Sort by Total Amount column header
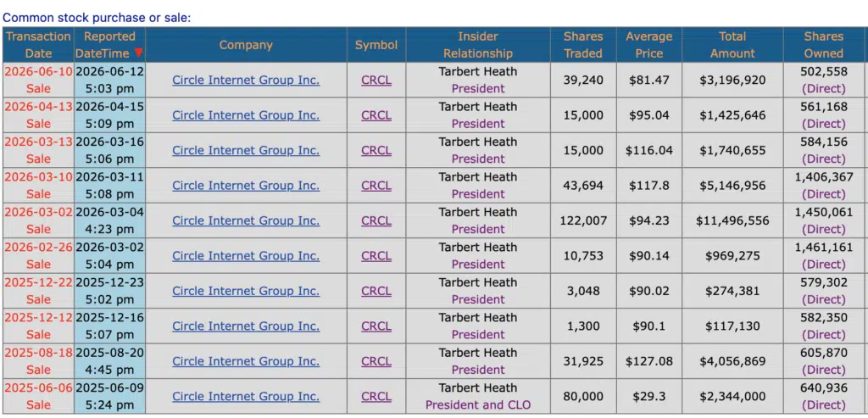 pos(732,45)
